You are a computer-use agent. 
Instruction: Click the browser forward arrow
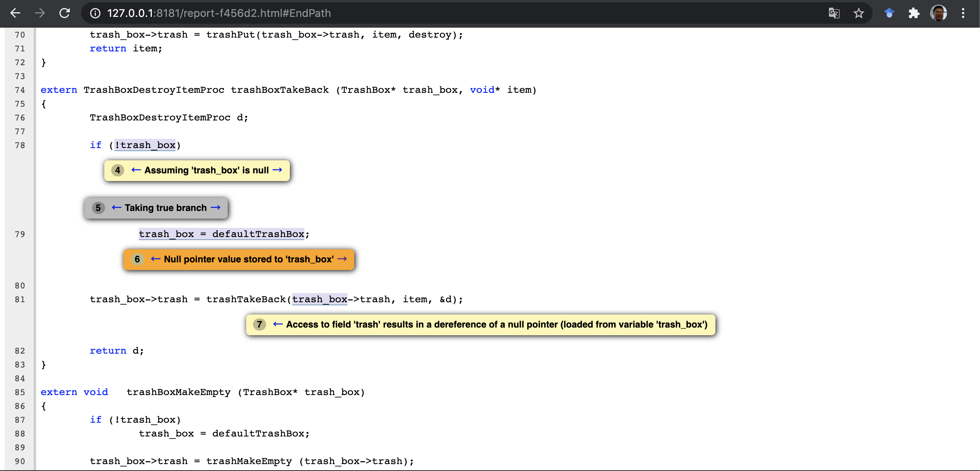[40, 13]
